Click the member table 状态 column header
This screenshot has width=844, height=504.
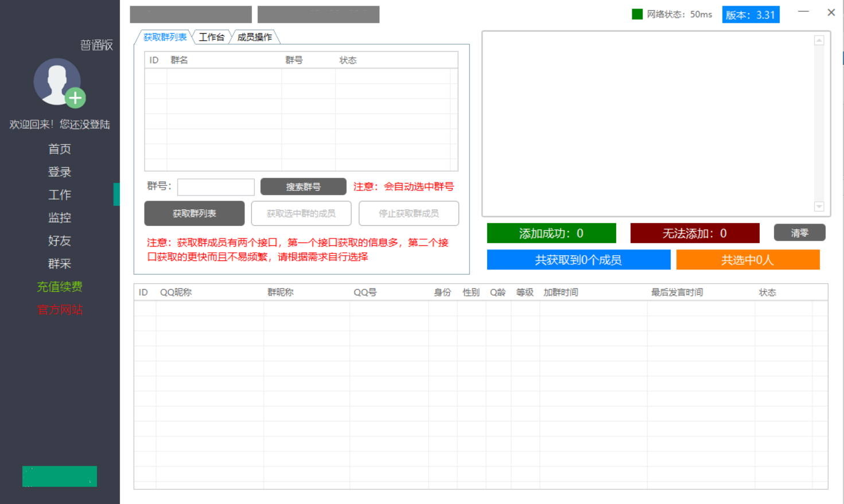coord(768,292)
